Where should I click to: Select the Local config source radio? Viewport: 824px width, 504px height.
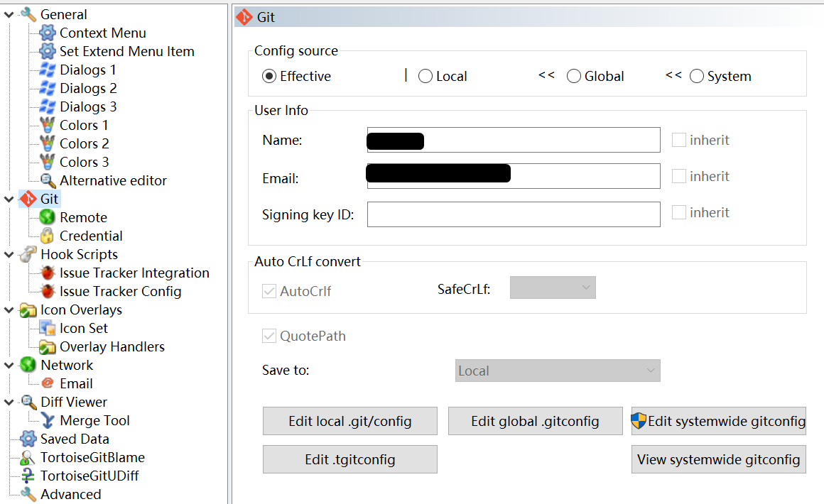(x=425, y=76)
